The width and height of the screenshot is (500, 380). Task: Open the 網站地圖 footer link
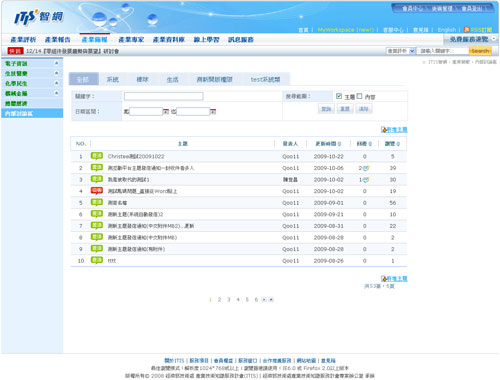coord(306,360)
